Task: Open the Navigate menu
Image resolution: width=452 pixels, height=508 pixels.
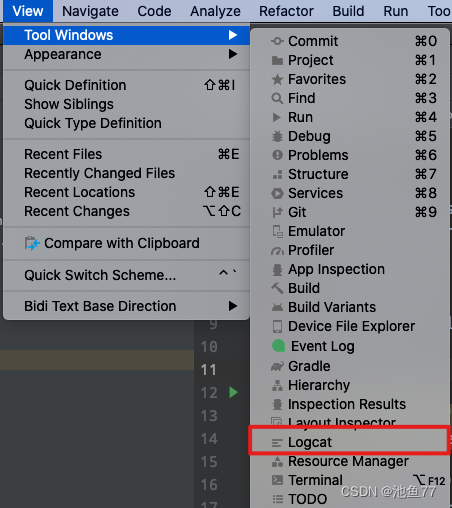Action: [x=90, y=11]
